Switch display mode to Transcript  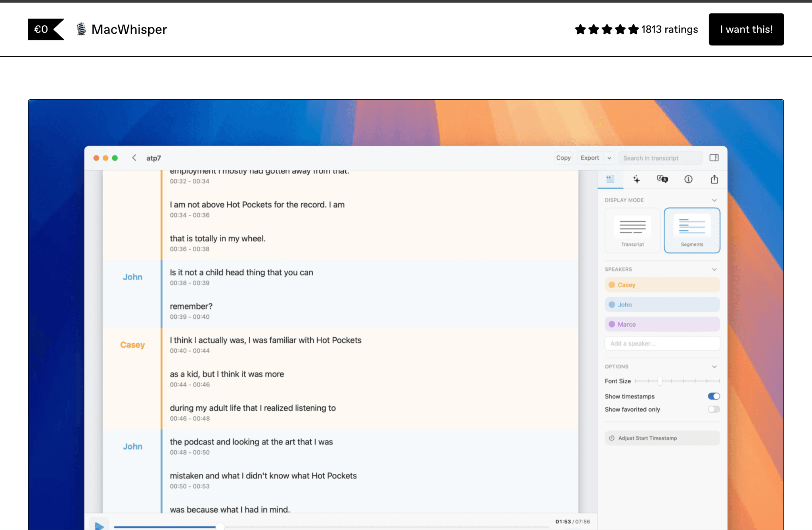pyautogui.click(x=632, y=230)
